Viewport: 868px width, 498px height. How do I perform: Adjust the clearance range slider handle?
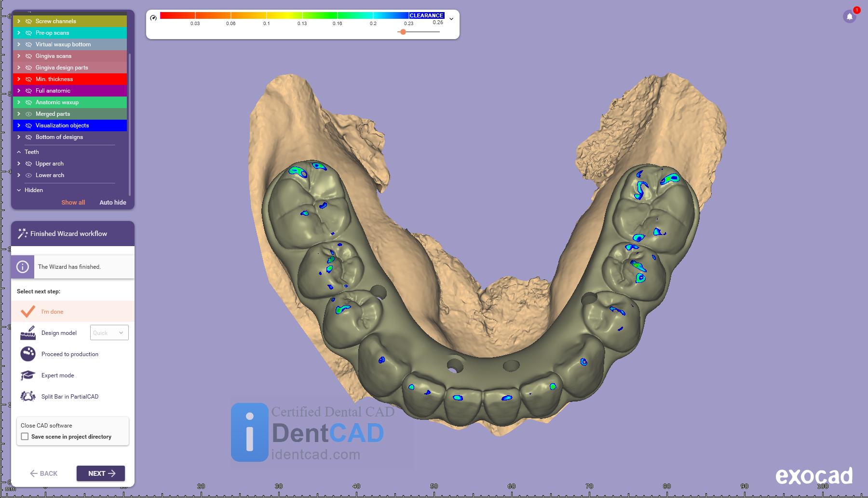point(403,32)
